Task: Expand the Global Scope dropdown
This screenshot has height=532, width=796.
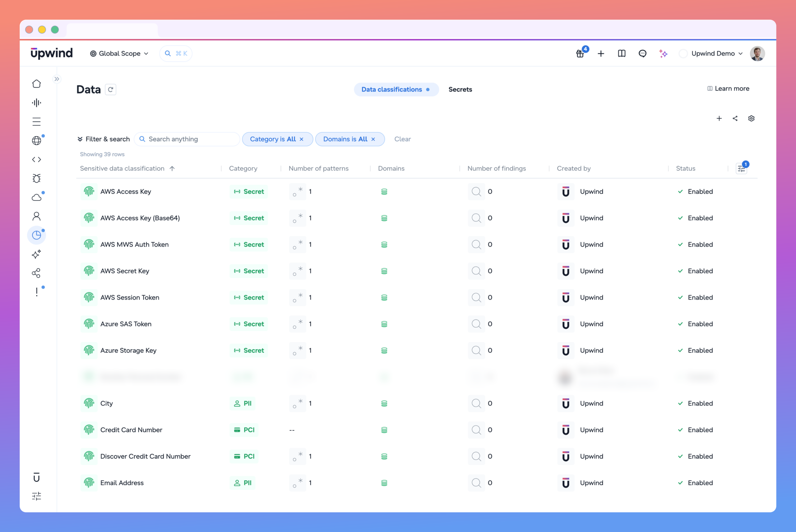Action: 119,54
